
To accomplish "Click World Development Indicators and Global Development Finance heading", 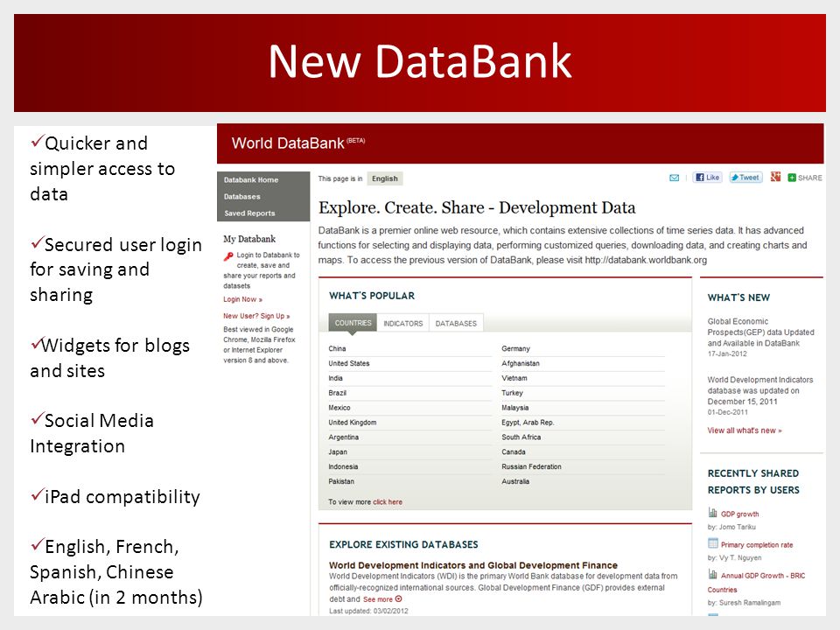I will click(x=473, y=565).
